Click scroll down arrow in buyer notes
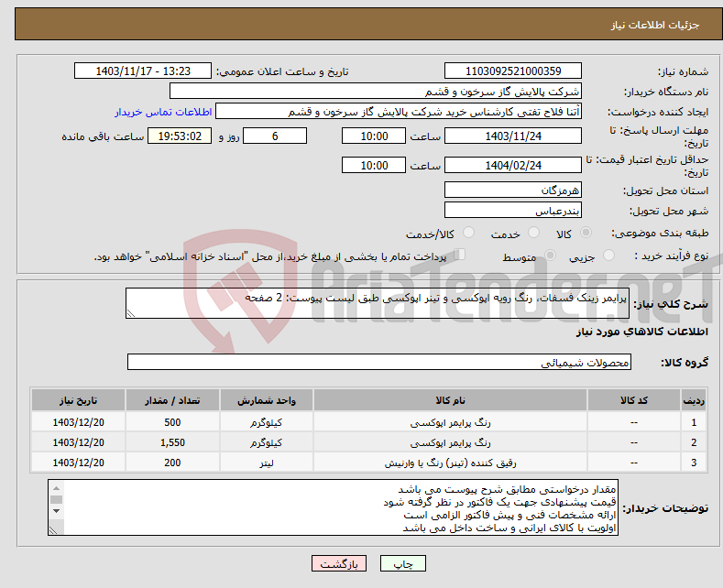Image resolution: width=723 pixels, height=588 pixels. pos(56,510)
